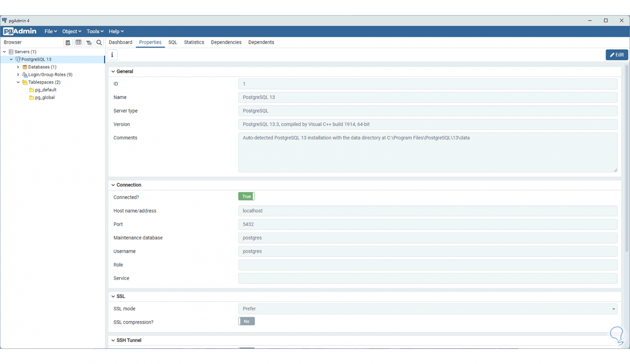The width and height of the screenshot is (630, 364).
Task: Click the Name field showing PostgreSQL 13
Action: point(428,97)
